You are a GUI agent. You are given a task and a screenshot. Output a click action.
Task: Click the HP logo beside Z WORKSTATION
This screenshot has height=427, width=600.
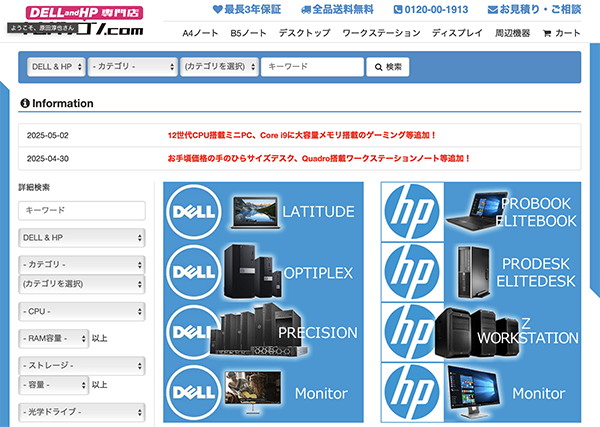pyautogui.click(x=409, y=332)
